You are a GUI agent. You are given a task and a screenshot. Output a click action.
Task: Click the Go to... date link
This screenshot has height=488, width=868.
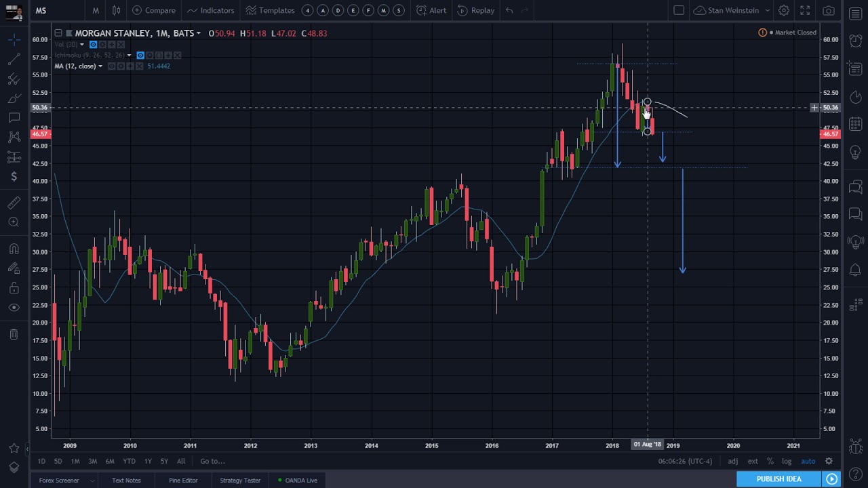click(212, 461)
